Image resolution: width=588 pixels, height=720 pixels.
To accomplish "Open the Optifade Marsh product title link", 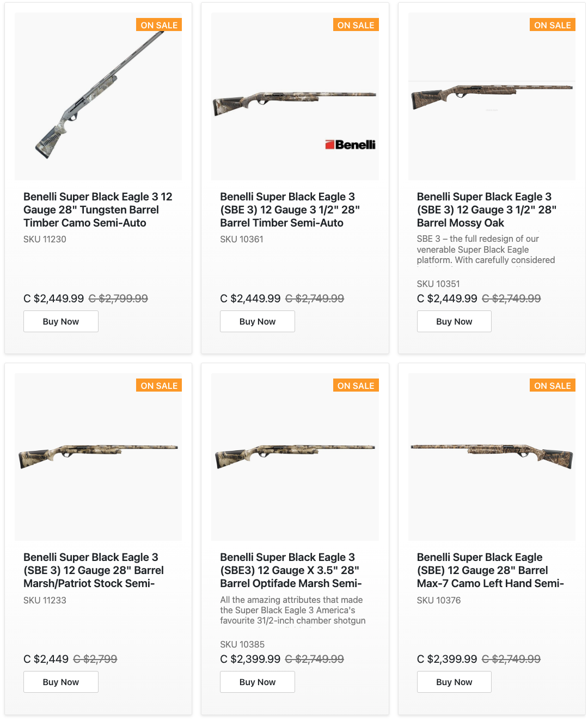I will (290, 570).
